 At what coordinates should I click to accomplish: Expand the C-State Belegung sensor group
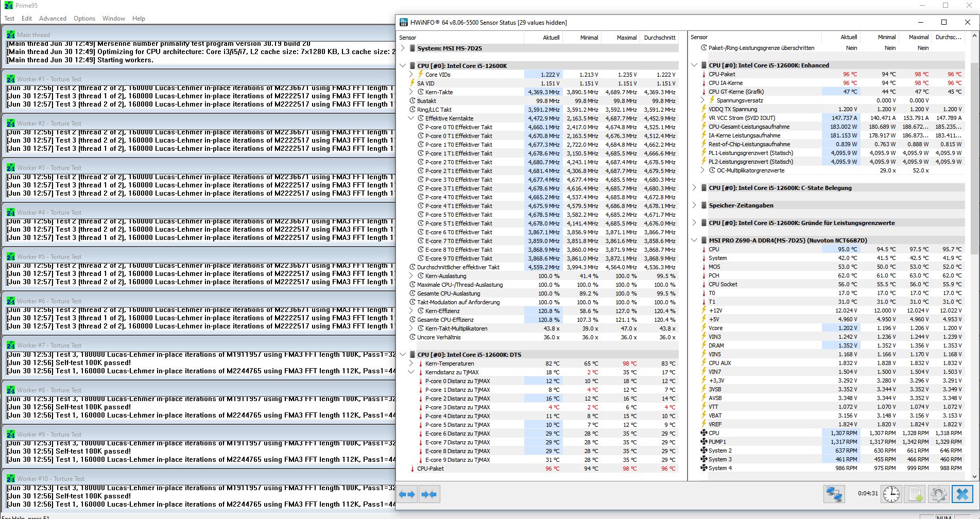[x=694, y=188]
